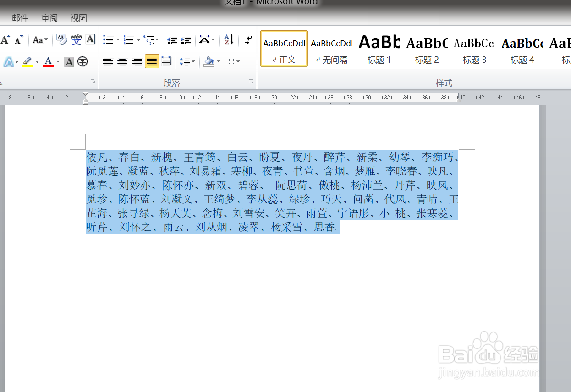Open the 视图 ribbon tab

pos(78,17)
